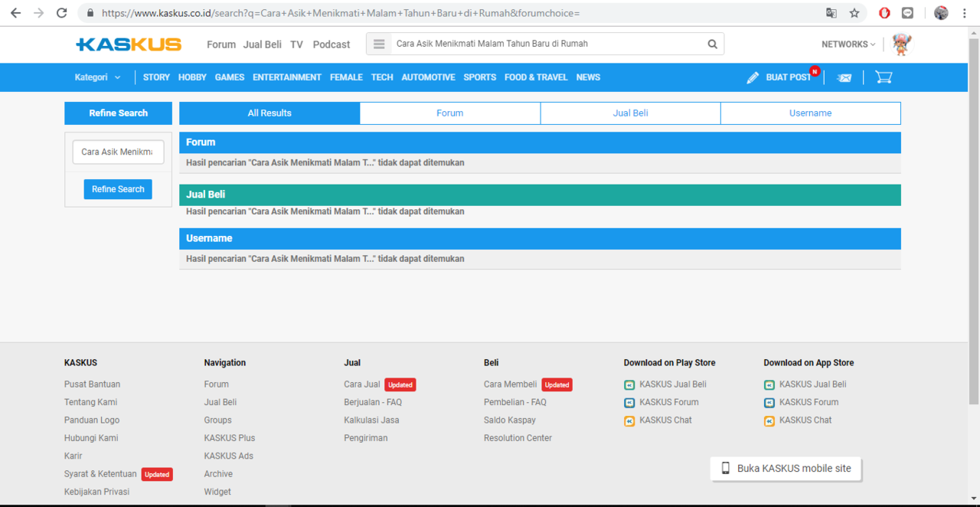This screenshot has height=507, width=980.
Task: Click phone icon beside Buka KASKUS mobile
Action: [726, 469]
